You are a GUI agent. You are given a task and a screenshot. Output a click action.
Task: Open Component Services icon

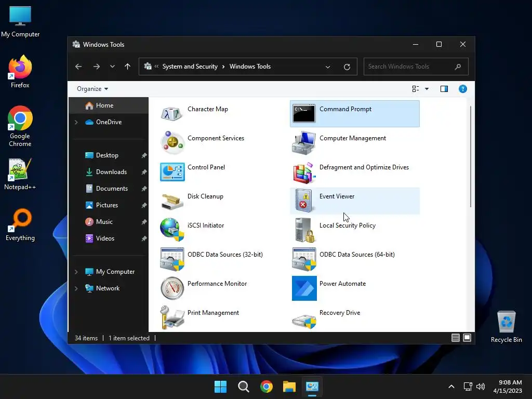(x=172, y=142)
